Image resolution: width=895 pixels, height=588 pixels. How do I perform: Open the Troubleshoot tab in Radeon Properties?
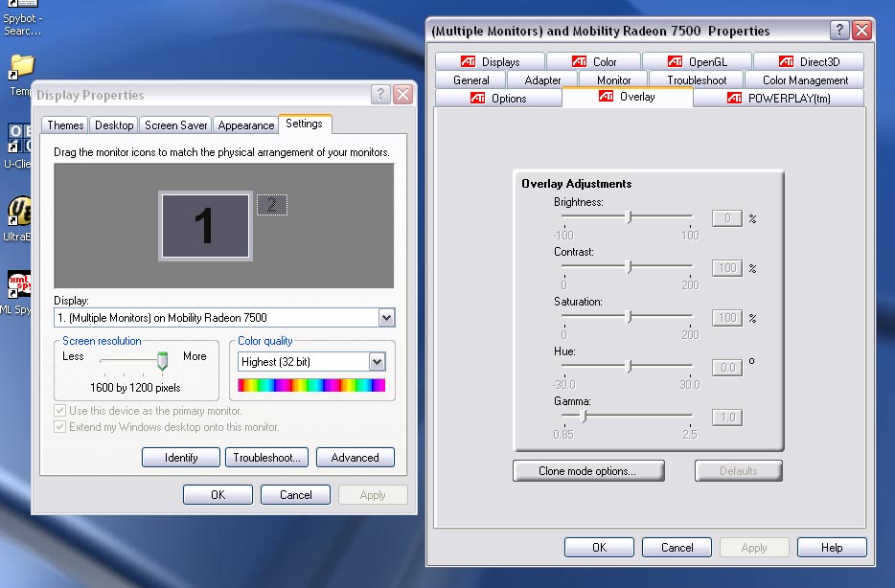[x=697, y=79]
